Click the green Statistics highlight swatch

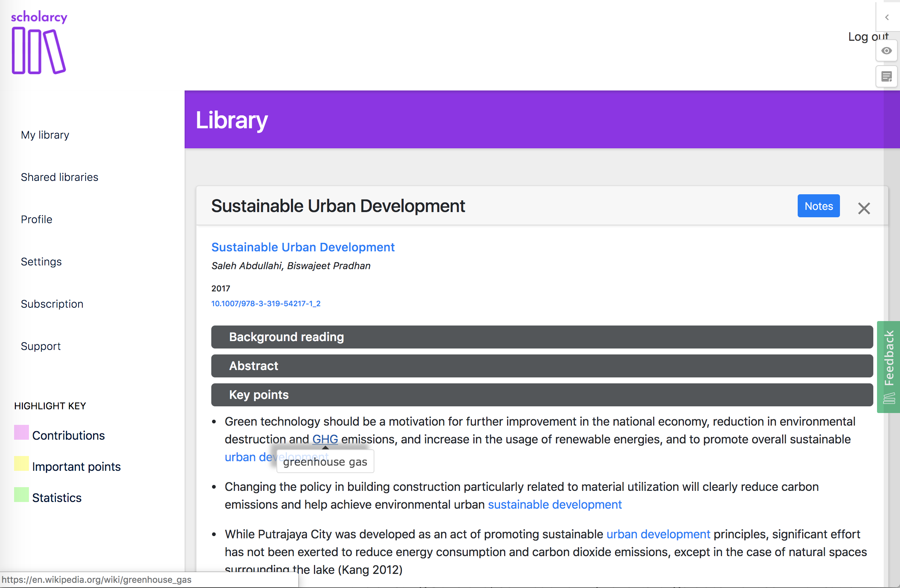pos(21,495)
